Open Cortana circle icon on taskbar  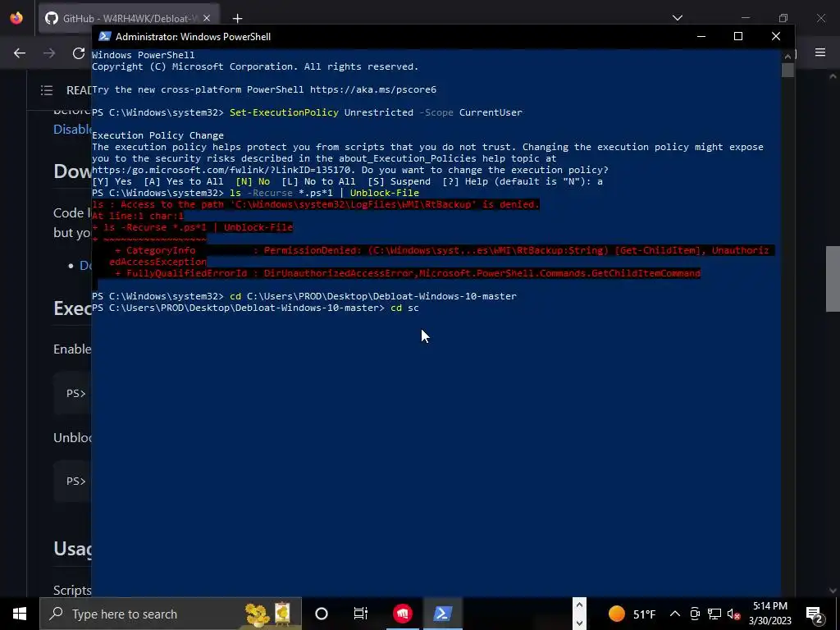(322, 614)
